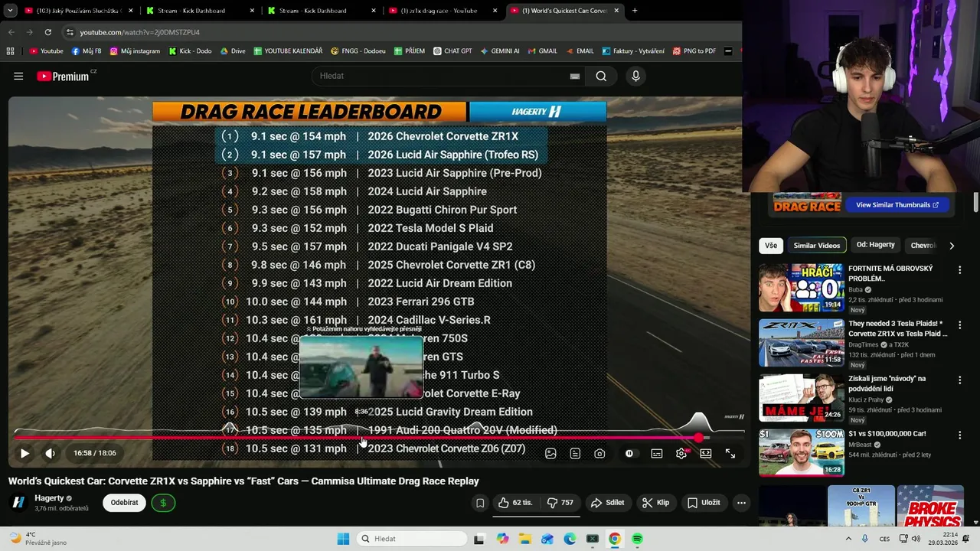The image size is (980, 551).
Task: Expand more filter chips with arrow
Action: tap(952, 246)
